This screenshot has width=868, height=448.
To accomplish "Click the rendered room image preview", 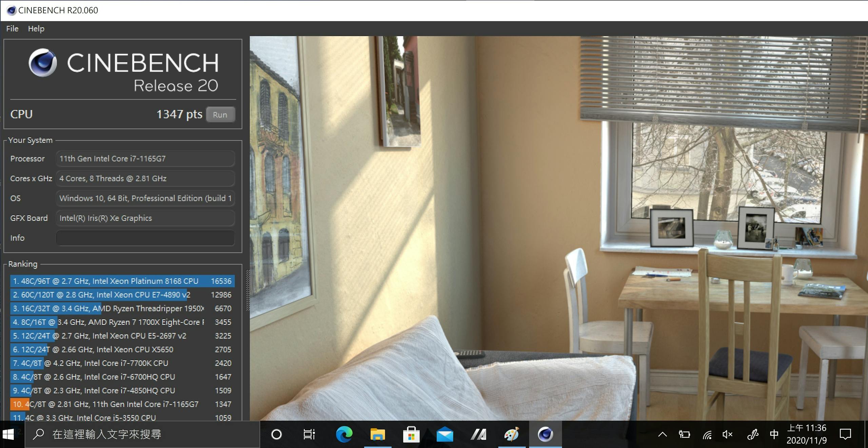I will tap(559, 228).
